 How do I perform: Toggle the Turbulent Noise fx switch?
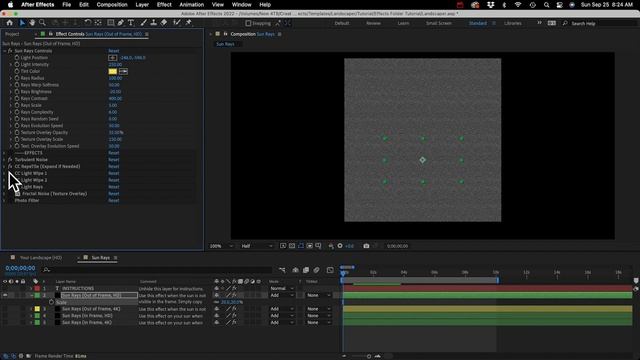pos(10,160)
